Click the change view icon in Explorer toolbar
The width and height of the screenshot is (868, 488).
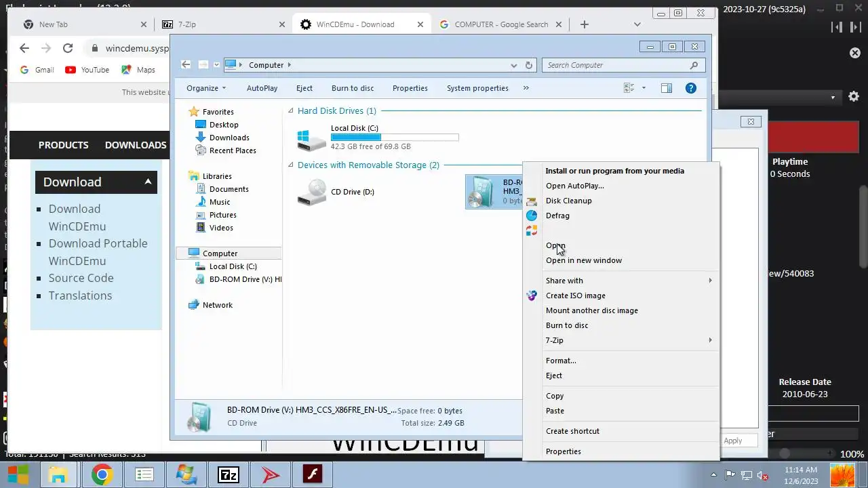[x=629, y=88]
